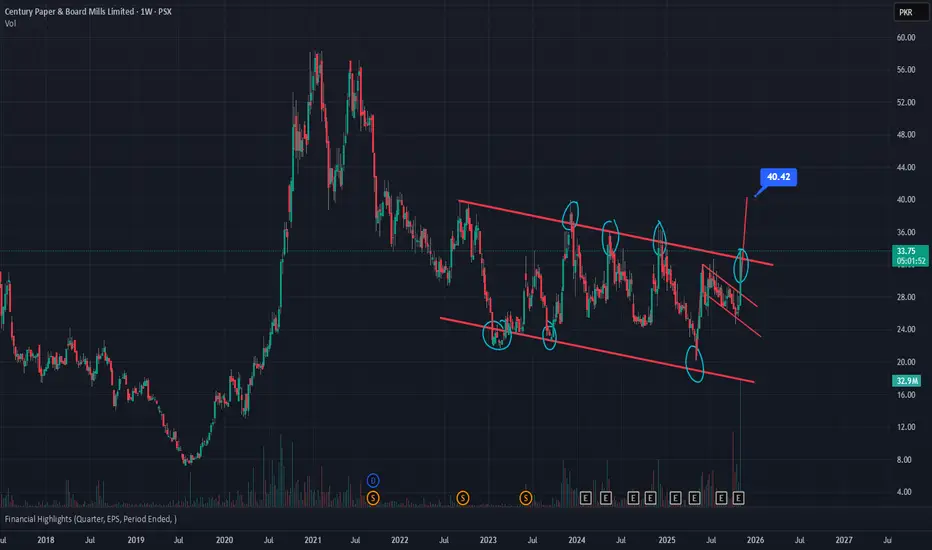Image resolution: width=932 pixels, height=550 pixels.
Task: Click the orange split (S) marker near late 2022
Action: coord(462,498)
